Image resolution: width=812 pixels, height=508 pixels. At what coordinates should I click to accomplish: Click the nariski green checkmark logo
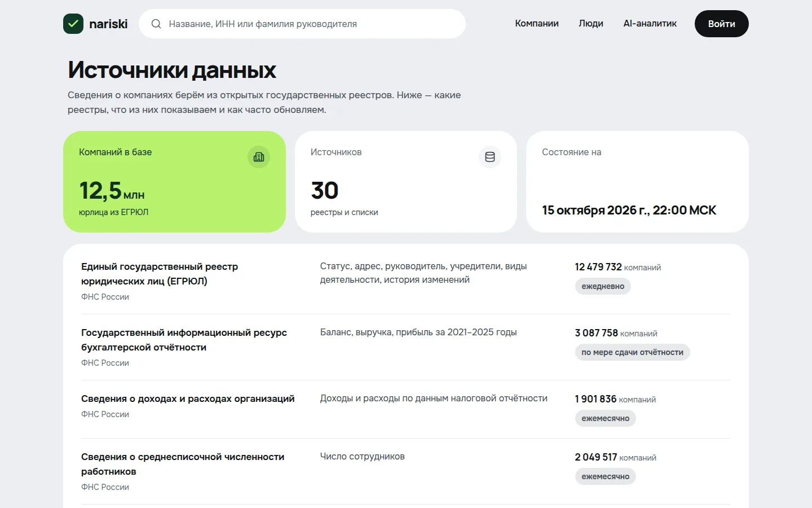(73, 24)
